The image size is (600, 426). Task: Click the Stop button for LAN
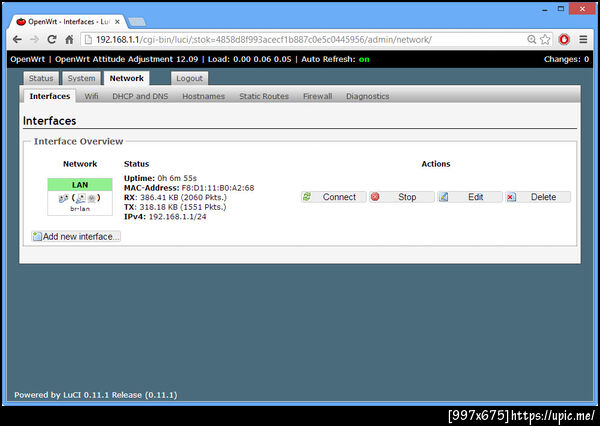[x=401, y=197]
